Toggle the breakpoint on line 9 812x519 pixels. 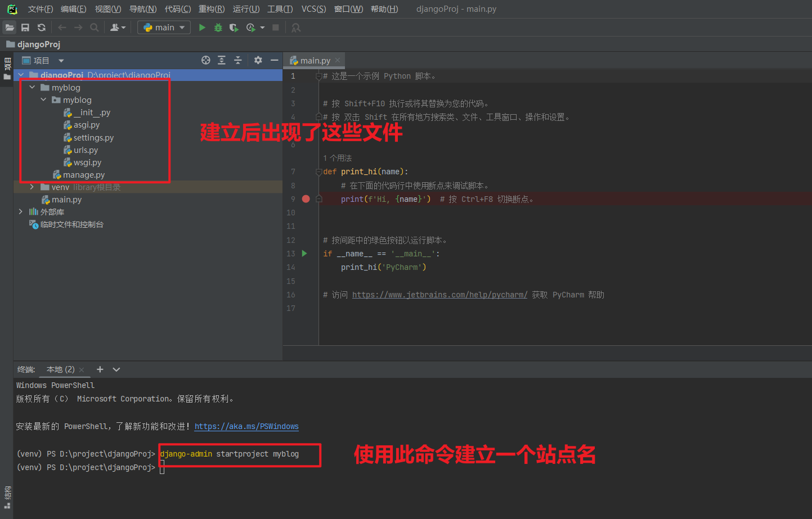tap(306, 199)
